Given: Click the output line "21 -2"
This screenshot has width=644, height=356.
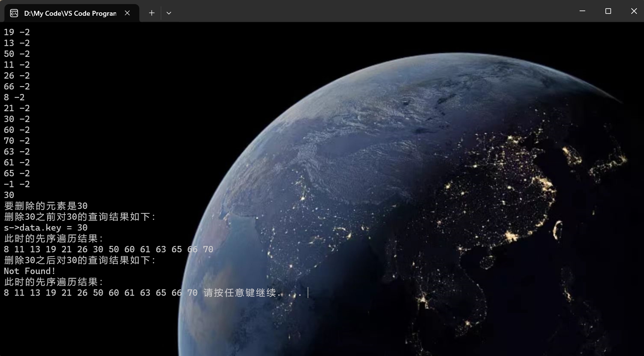Looking at the screenshot, I should pyautogui.click(x=17, y=108).
